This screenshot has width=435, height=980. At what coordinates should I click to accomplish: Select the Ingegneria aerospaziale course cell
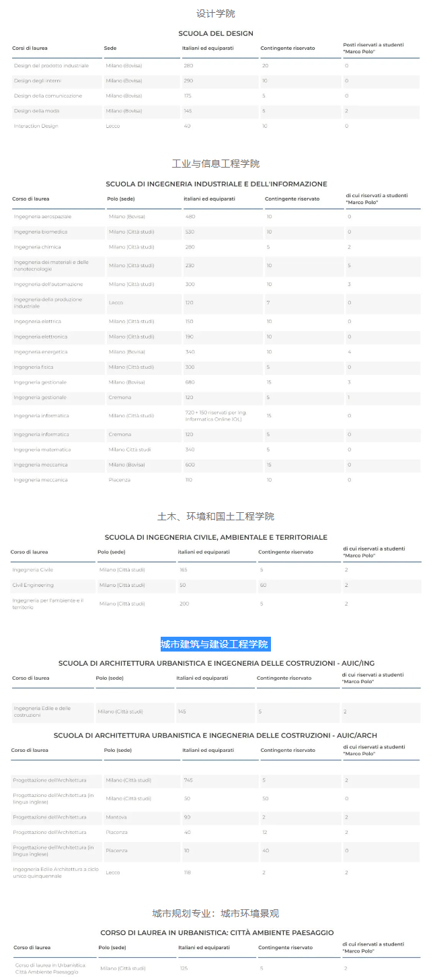point(42,217)
